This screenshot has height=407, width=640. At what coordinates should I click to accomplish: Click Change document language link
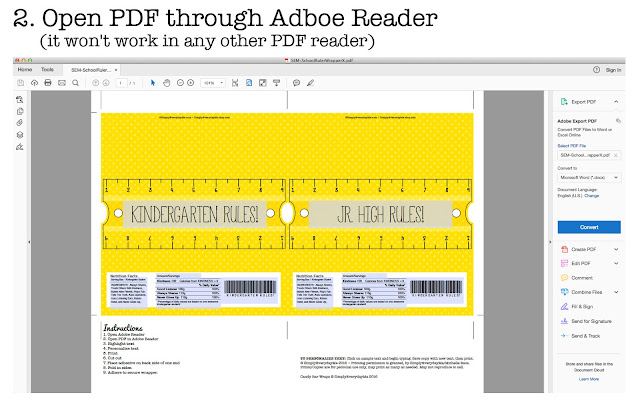[x=591, y=196]
